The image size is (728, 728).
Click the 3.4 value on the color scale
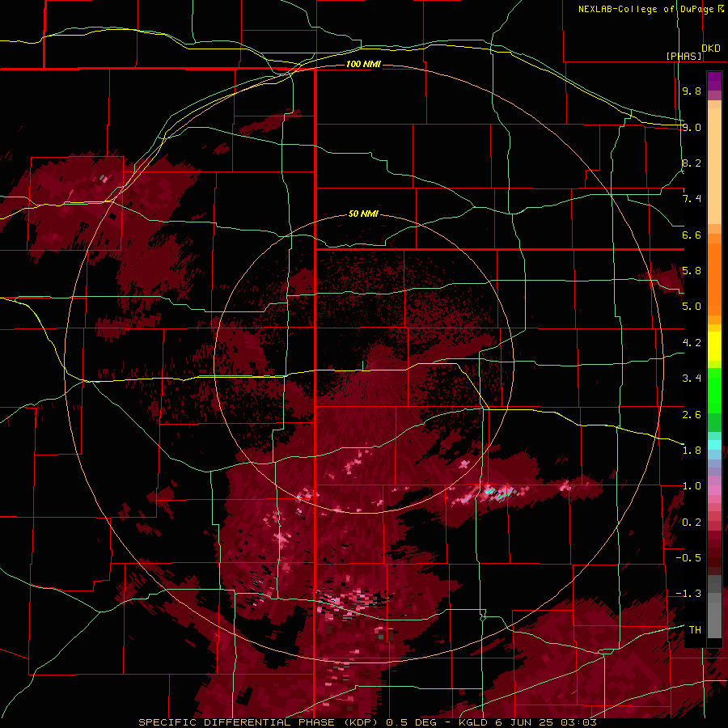pyautogui.click(x=692, y=379)
